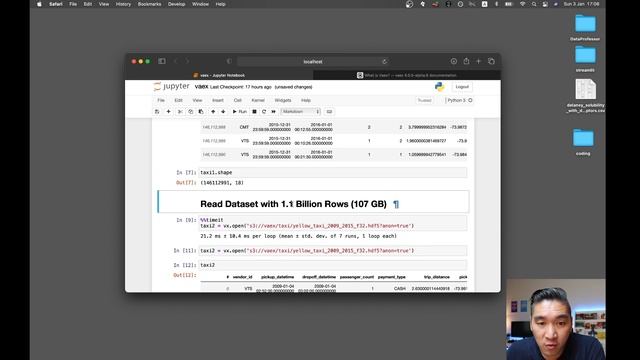
Task: Click the Jupyter logo
Action: pos(171,87)
